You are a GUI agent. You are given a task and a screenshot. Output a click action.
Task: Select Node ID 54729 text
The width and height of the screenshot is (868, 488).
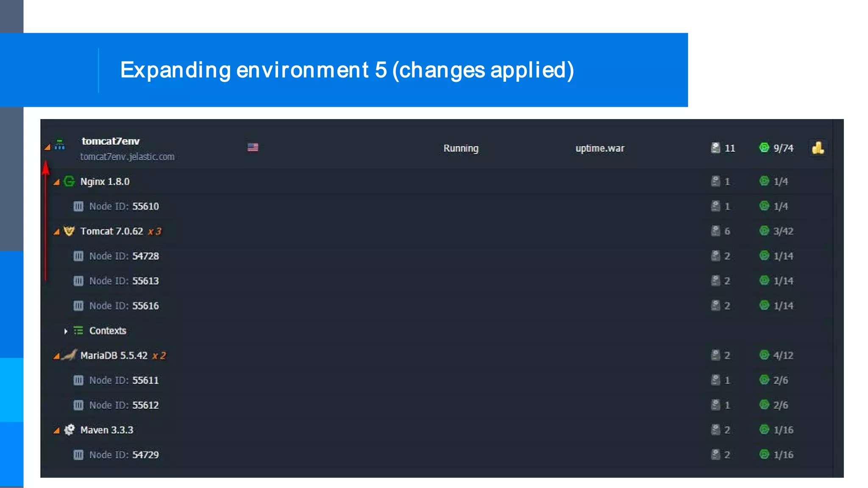point(124,455)
